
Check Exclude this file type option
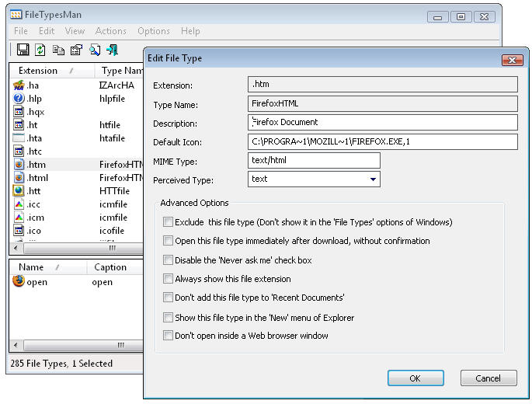(x=168, y=222)
